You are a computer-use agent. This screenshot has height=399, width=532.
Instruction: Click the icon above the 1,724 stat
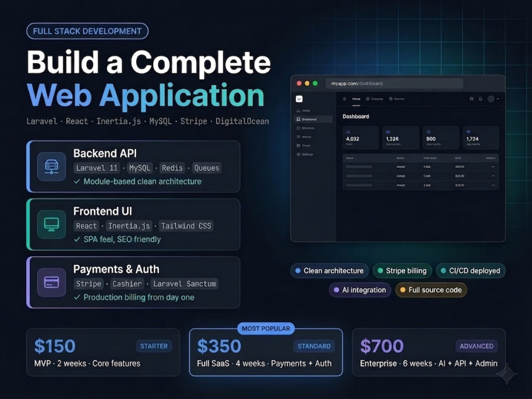(x=468, y=131)
